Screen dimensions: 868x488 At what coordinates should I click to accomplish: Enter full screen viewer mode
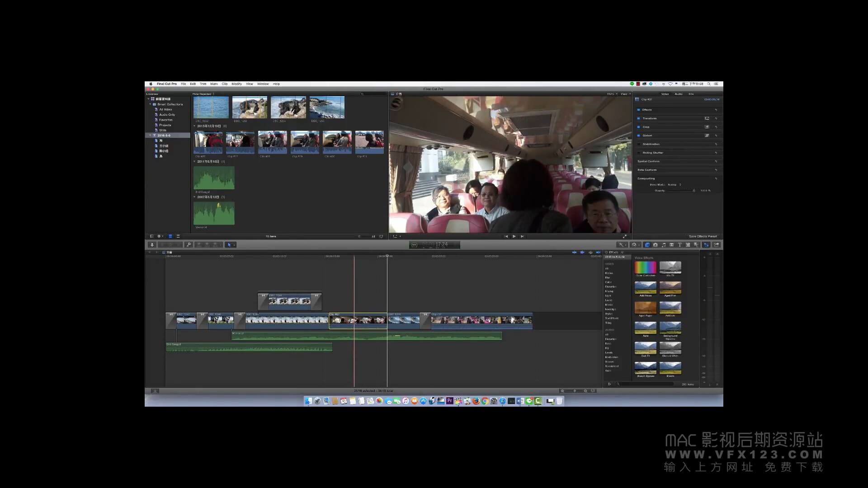point(625,236)
